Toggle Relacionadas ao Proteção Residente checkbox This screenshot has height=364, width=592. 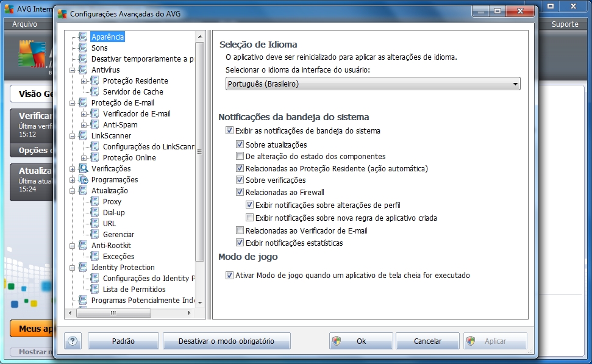coord(240,168)
